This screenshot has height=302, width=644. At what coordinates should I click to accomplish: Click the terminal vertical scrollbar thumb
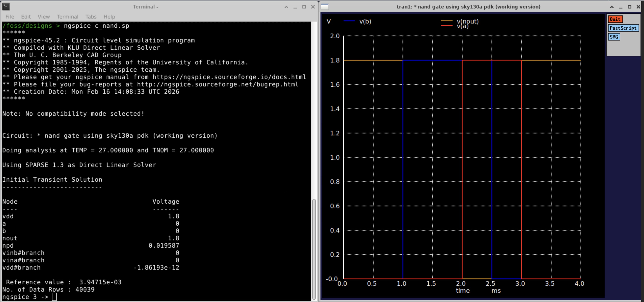coord(314,249)
